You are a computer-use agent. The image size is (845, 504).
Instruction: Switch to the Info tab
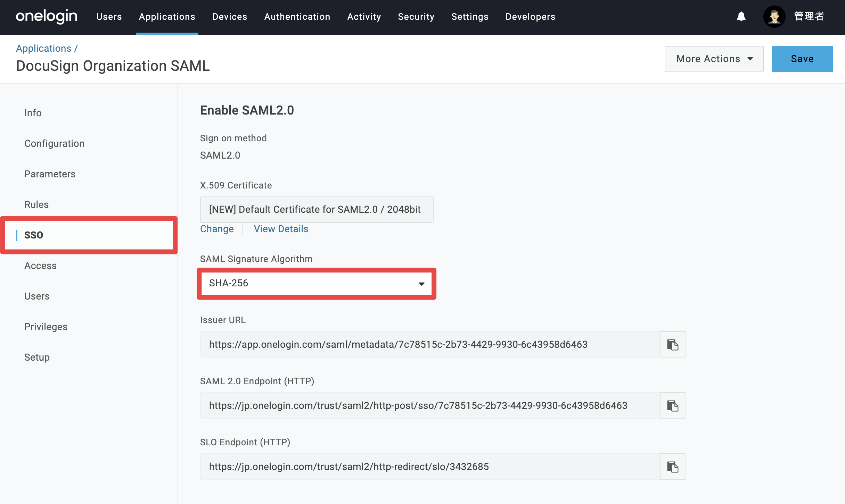pyautogui.click(x=33, y=113)
